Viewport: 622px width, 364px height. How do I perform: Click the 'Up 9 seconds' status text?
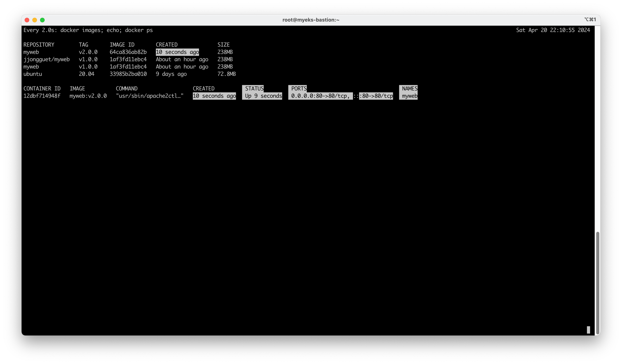pyautogui.click(x=263, y=96)
